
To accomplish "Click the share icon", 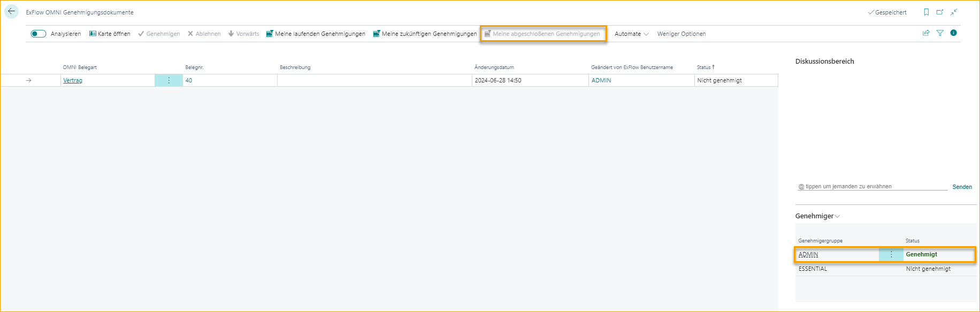I will (926, 33).
